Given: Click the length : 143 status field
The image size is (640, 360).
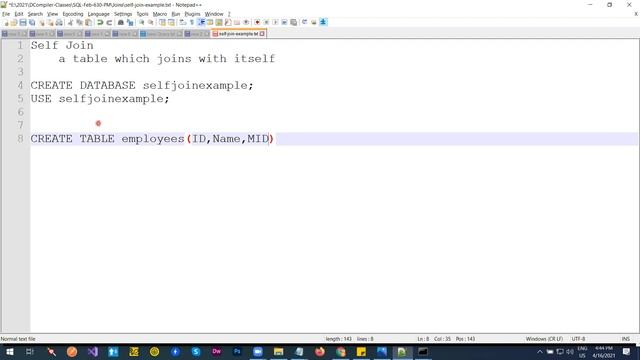Looking at the screenshot, I should 339,339.
